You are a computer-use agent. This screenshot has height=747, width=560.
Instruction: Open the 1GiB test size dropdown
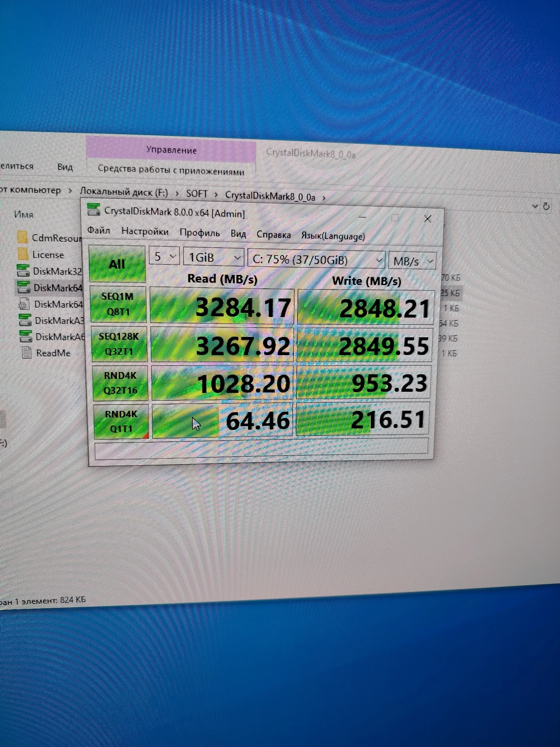pos(214,257)
